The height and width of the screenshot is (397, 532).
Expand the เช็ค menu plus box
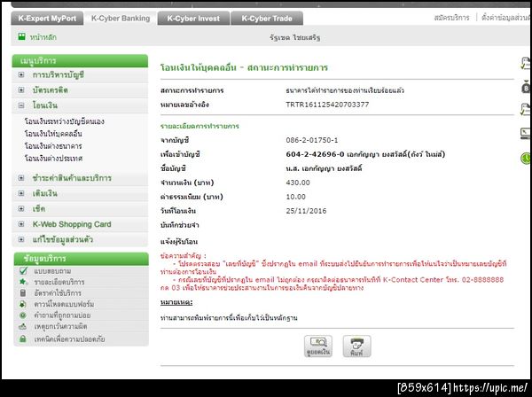point(21,208)
